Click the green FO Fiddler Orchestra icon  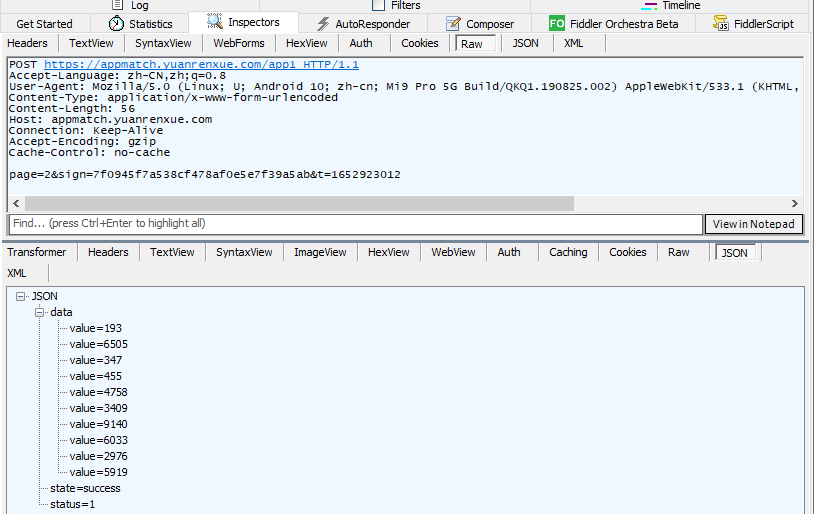point(557,23)
